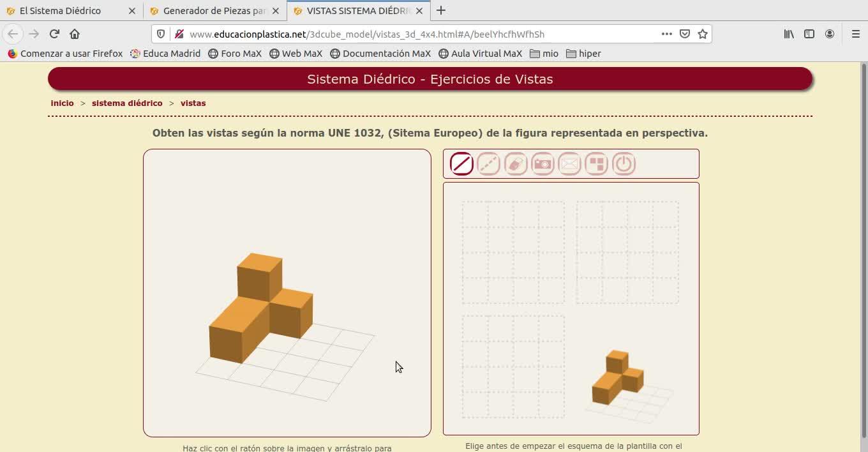Close the Generador de Piezas tab

coord(276,11)
